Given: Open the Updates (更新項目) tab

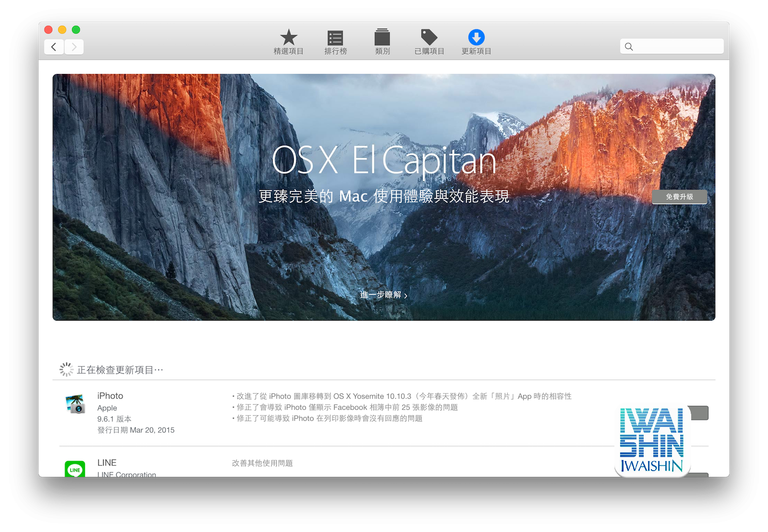Looking at the screenshot, I should coord(476,42).
